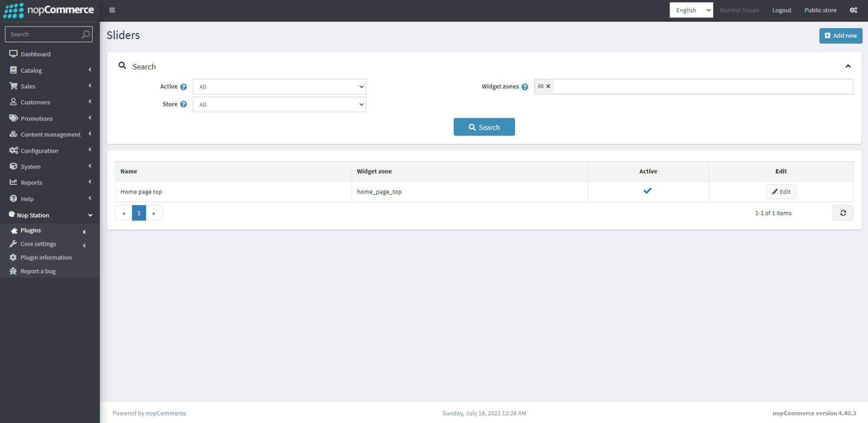Click the Name column header
The image size is (868, 423).
point(233,171)
